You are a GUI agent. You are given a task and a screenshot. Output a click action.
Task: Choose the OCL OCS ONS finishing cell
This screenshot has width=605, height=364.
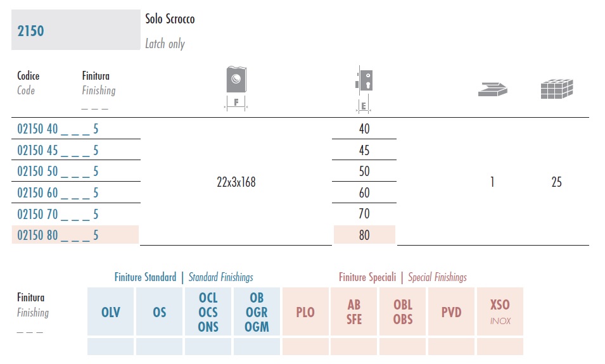coord(208,311)
